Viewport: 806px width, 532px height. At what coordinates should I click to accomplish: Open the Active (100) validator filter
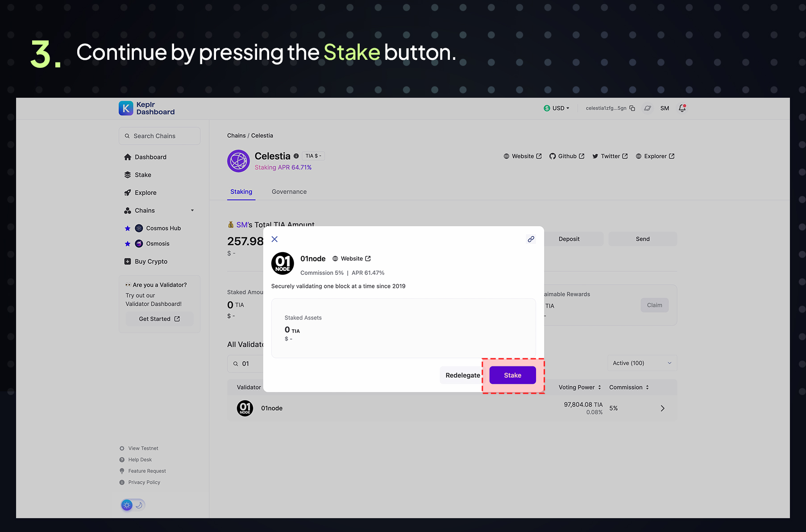[x=642, y=363]
